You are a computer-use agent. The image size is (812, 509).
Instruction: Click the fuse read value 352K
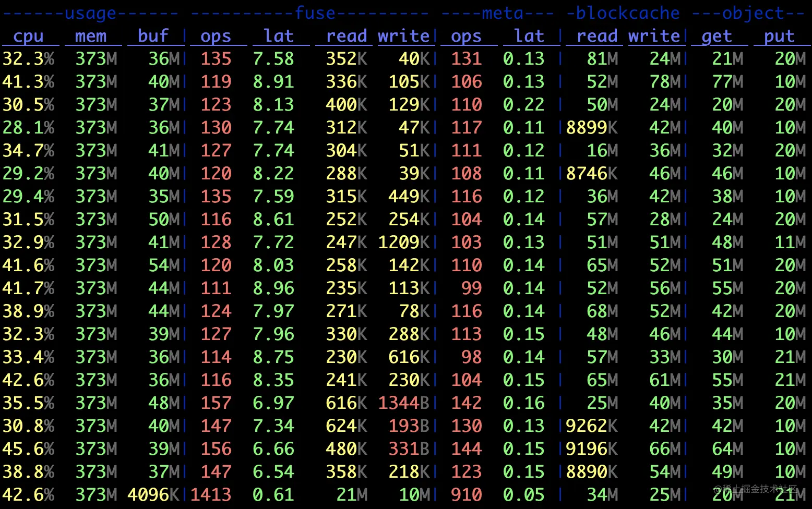tap(347, 59)
